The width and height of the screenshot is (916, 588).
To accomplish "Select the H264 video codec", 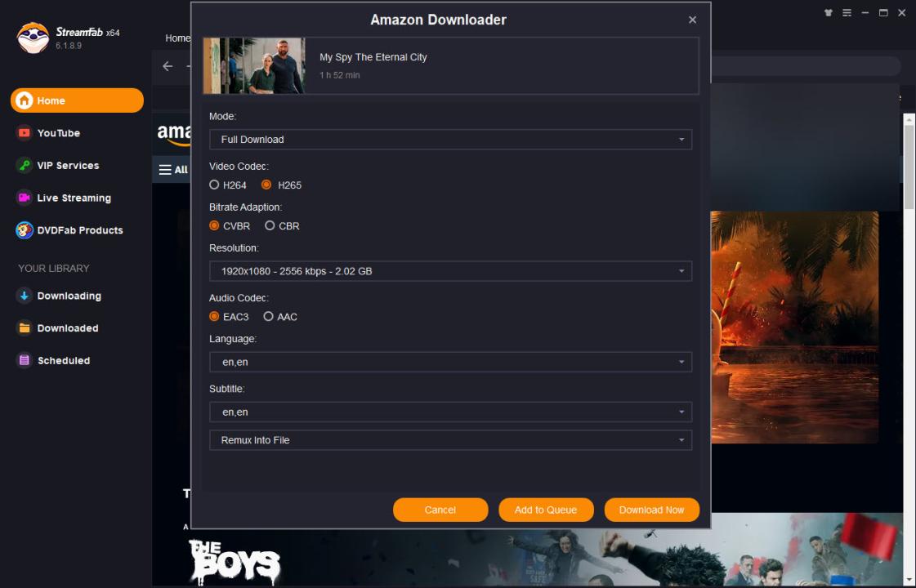I will 228,185.
